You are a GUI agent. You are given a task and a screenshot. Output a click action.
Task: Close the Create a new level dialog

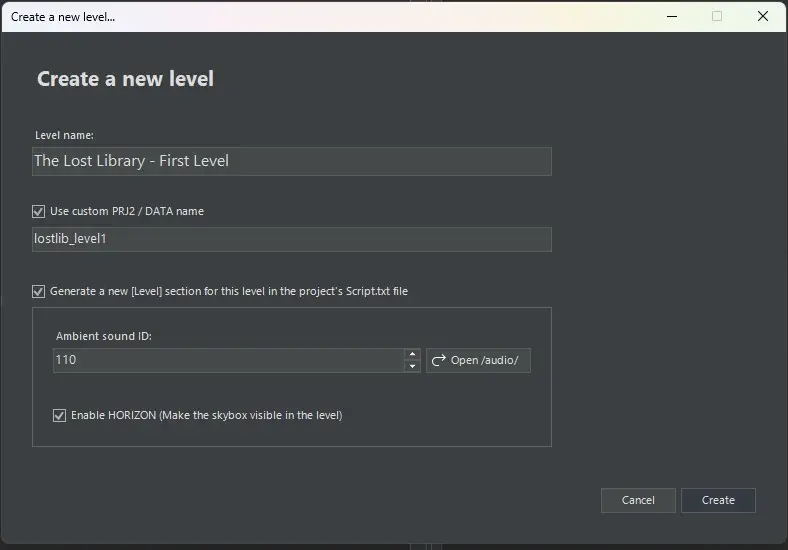(x=763, y=17)
